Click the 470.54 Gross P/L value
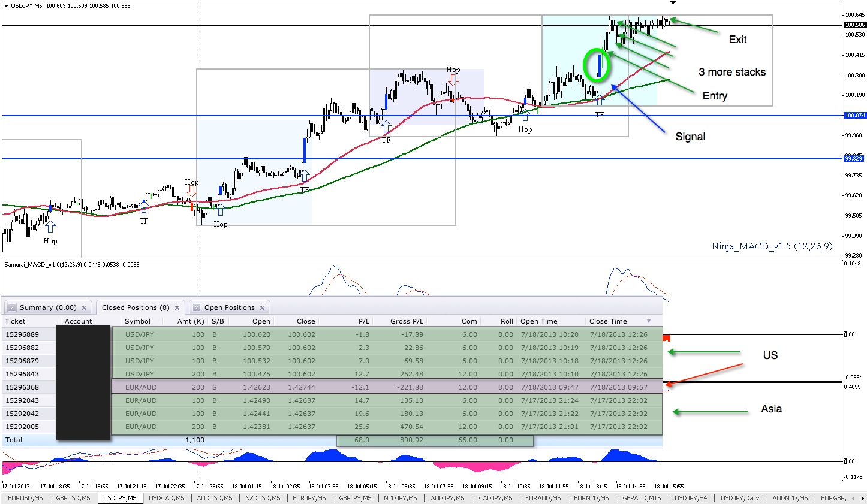Viewport: 867px width, 504px height. point(411,427)
